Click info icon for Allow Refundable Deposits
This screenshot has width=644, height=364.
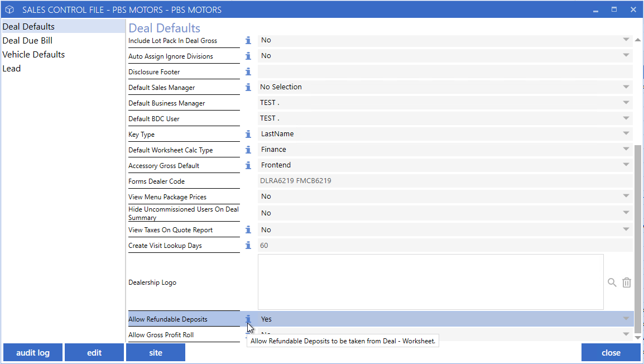(248, 319)
